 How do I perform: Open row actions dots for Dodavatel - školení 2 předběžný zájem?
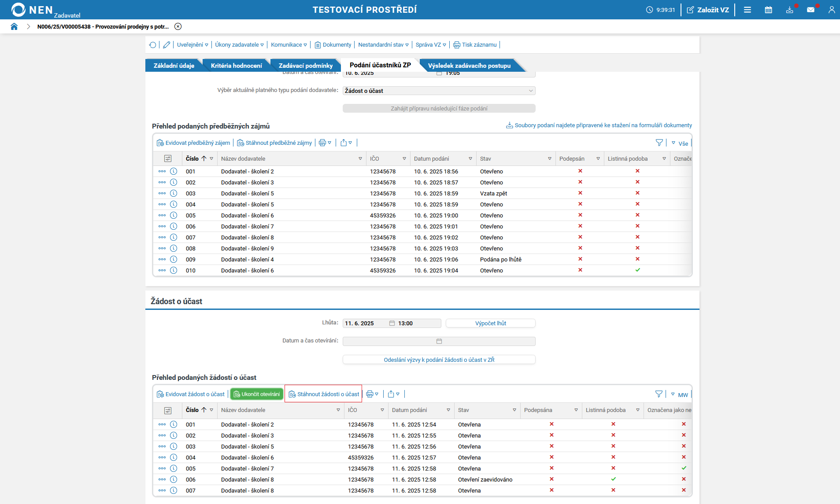tap(162, 172)
